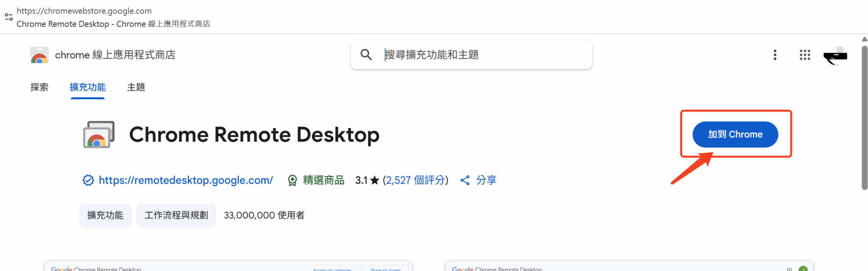Viewport: 868px width, 271px height.
Task: Add extension with 加到 Chrome button
Action: point(735,134)
